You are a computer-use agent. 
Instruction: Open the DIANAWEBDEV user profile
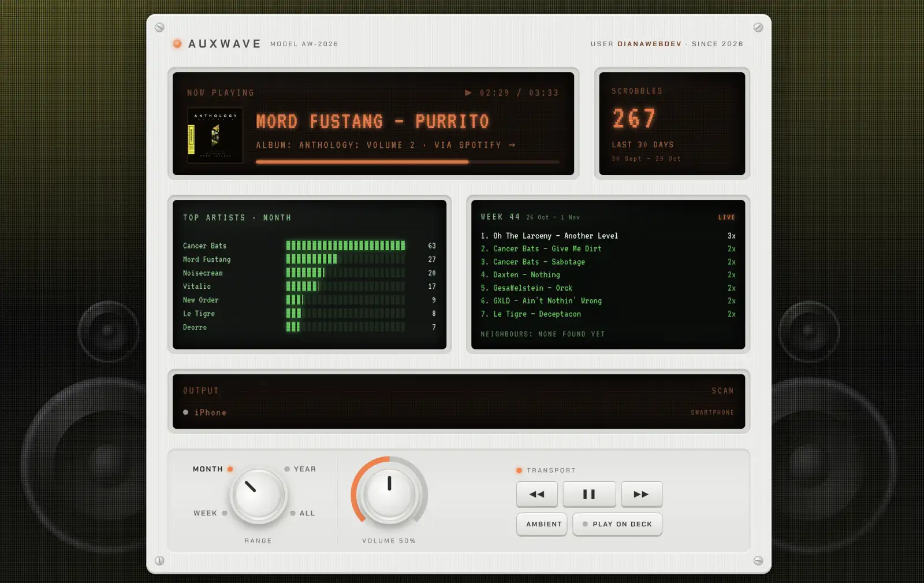tap(649, 44)
